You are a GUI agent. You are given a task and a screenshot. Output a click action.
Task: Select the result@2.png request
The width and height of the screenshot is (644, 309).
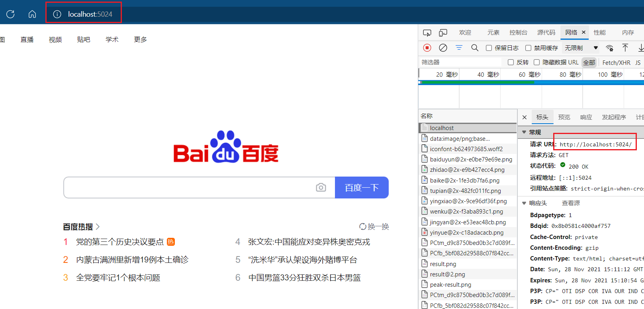point(468,274)
